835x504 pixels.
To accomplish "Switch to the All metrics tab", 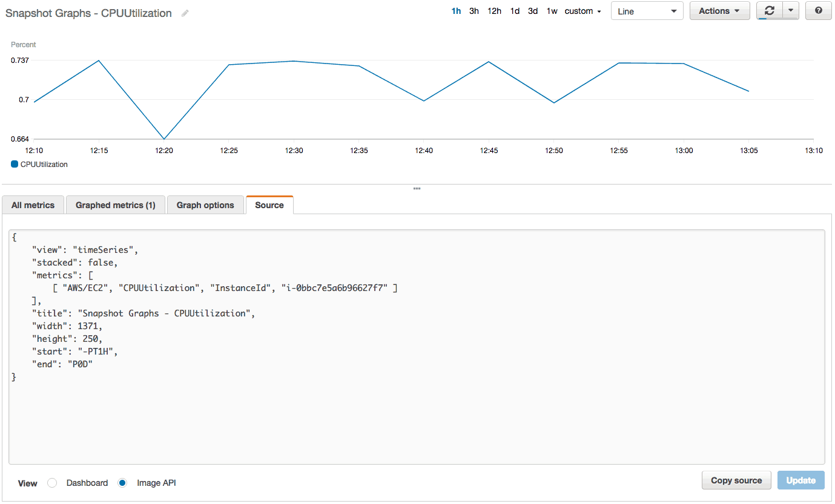I will pyautogui.click(x=33, y=205).
